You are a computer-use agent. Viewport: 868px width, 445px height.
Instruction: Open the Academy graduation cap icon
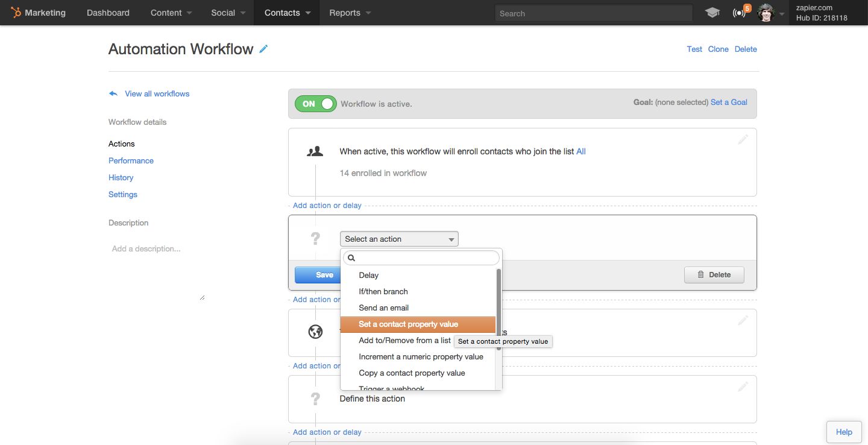[712, 13]
